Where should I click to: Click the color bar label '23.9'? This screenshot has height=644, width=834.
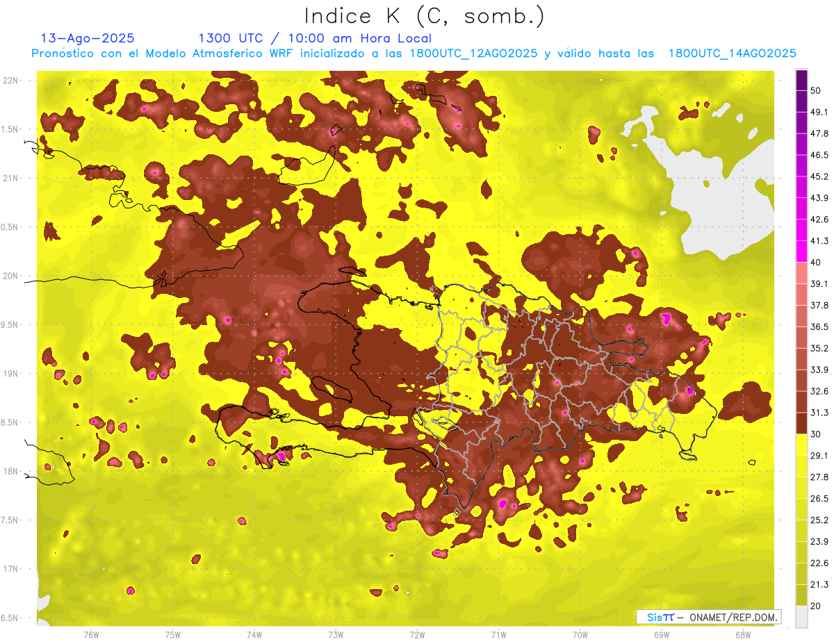820,541
